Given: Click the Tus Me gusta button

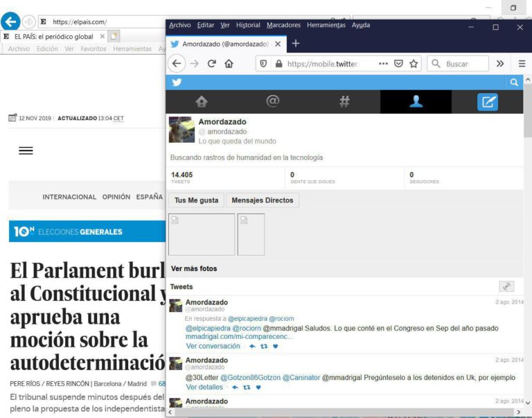Looking at the screenshot, I should pyautogui.click(x=197, y=200).
